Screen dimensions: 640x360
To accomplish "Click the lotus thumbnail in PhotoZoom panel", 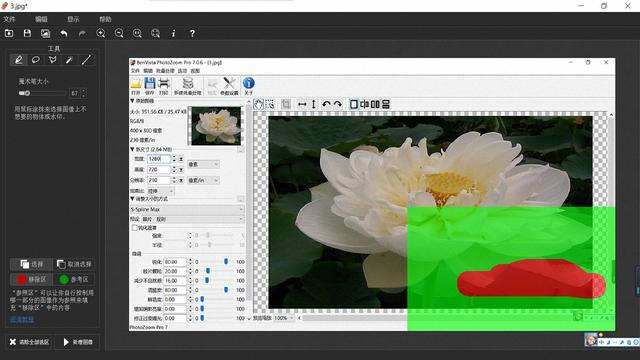I will pyautogui.click(x=216, y=126).
